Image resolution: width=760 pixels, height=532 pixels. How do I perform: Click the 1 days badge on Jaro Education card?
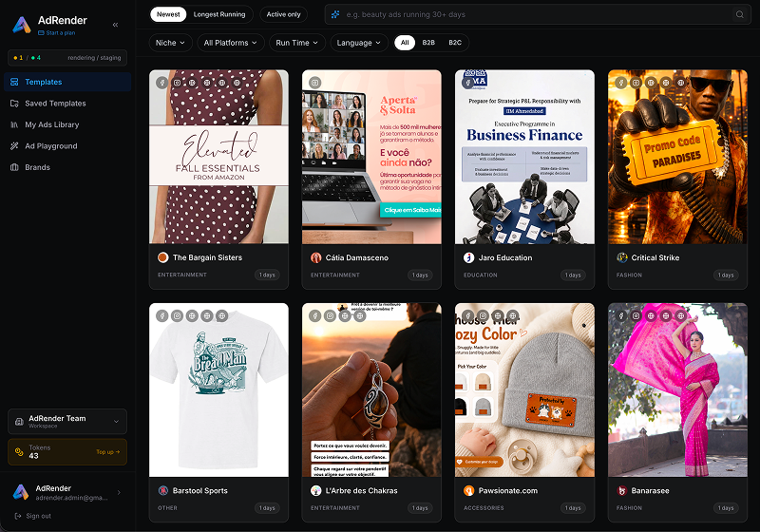coord(573,275)
